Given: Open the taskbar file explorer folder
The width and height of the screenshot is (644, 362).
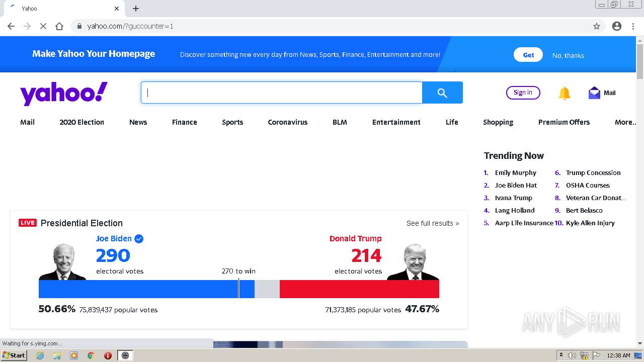Looking at the screenshot, I should coord(57,355).
